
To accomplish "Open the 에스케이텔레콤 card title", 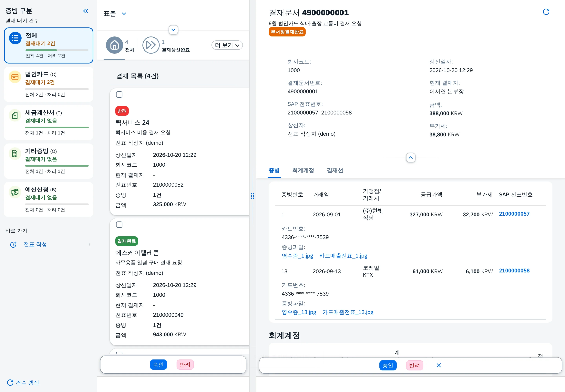I will [137, 253].
